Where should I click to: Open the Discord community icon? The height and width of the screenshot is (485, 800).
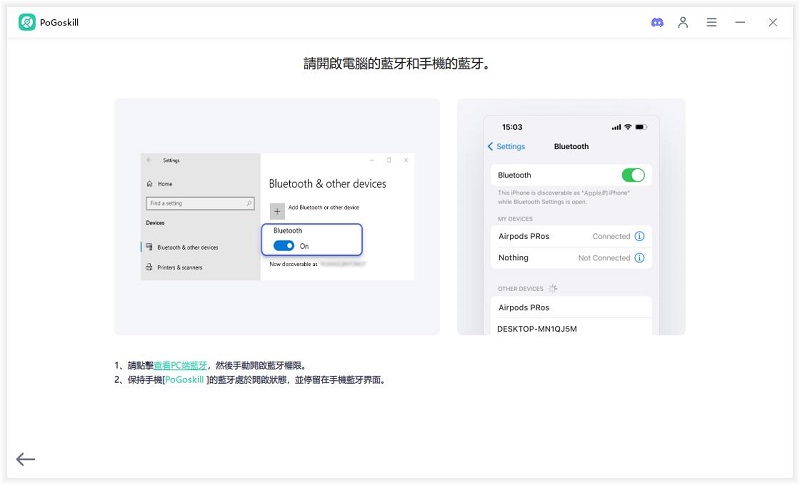pos(657,22)
